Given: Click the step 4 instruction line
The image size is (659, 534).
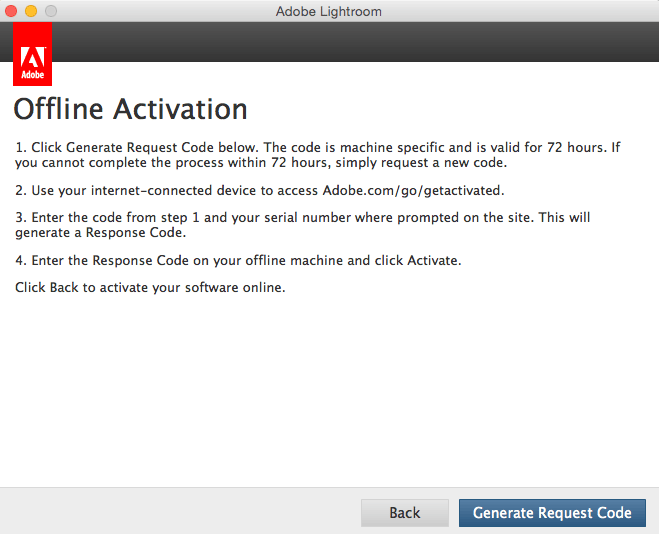Looking at the screenshot, I should pyautogui.click(x=238, y=261).
